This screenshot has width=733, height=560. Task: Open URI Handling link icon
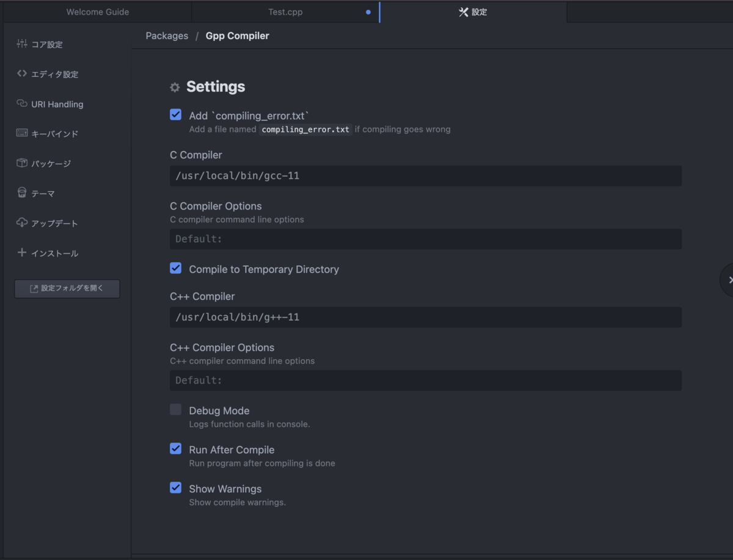22,104
